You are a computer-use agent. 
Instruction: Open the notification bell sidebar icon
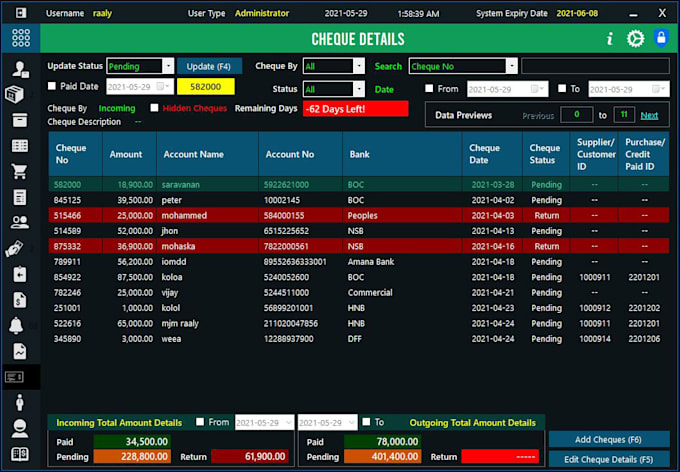16,325
